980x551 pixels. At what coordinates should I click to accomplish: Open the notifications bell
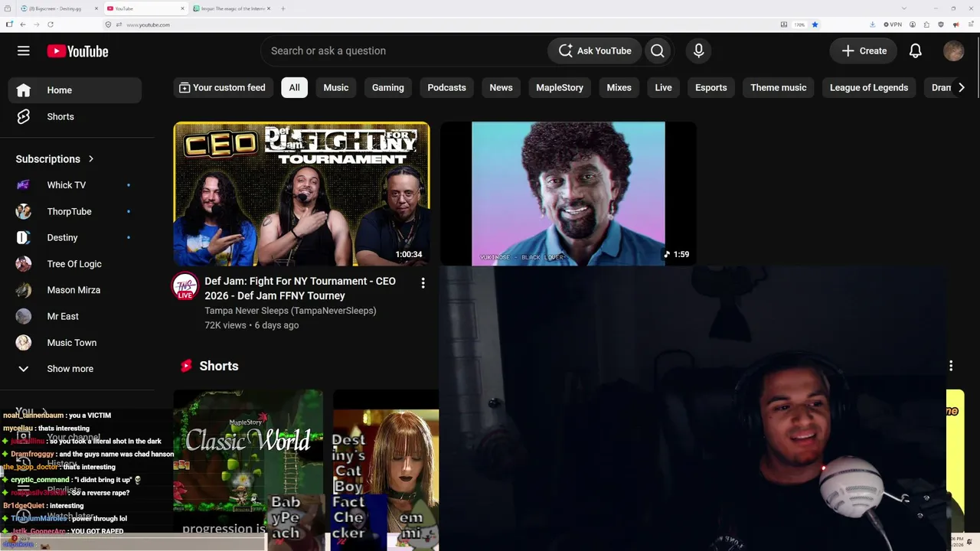(x=915, y=51)
